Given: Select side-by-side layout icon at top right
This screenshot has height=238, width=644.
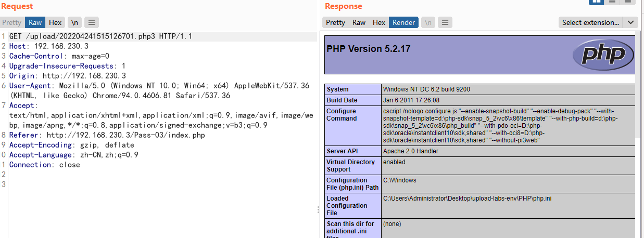Looking at the screenshot, I should 596,2.
